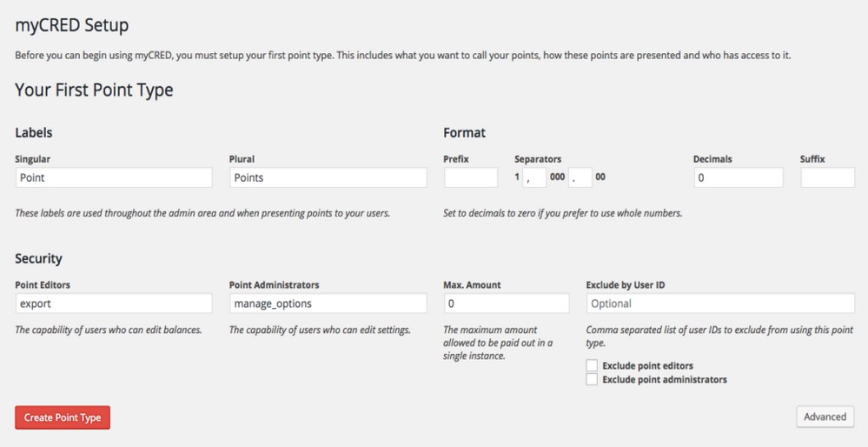Focus the Max. Amount field
Viewport: 868px width, 447px height.
tap(506, 304)
